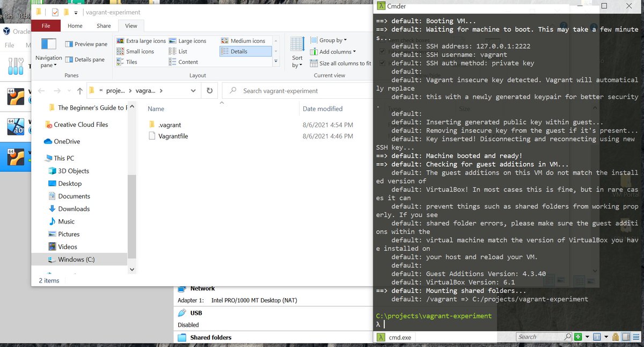Select Windows (C:) drive in sidebar
Image resolution: width=644 pixels, height=347 pixels.
click(79, 259)
